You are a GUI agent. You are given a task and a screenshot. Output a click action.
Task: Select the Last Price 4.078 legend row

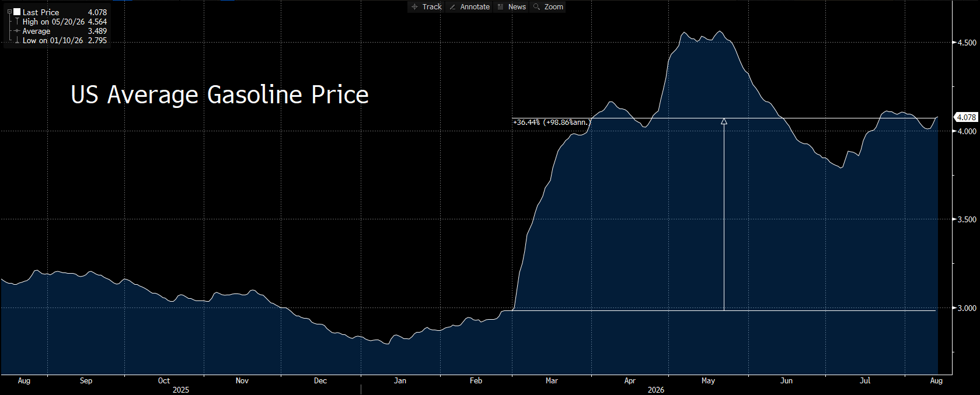click(x=57, y=12)
